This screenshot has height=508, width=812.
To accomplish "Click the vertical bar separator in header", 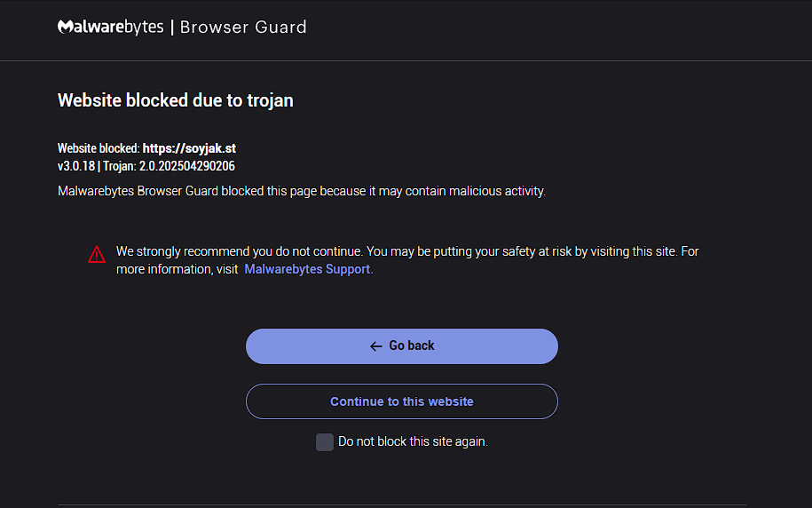I will [172, 27].
